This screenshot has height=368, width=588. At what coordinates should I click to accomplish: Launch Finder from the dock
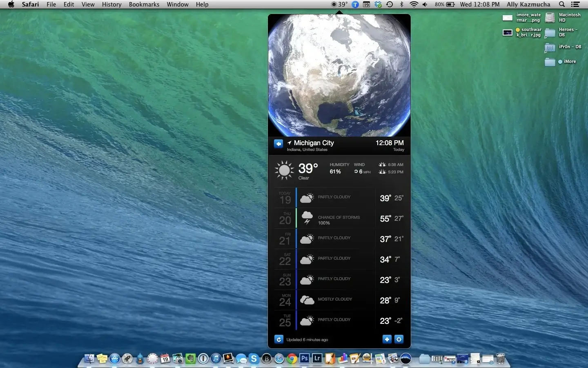pyautogui.click(x=89, y=359)
